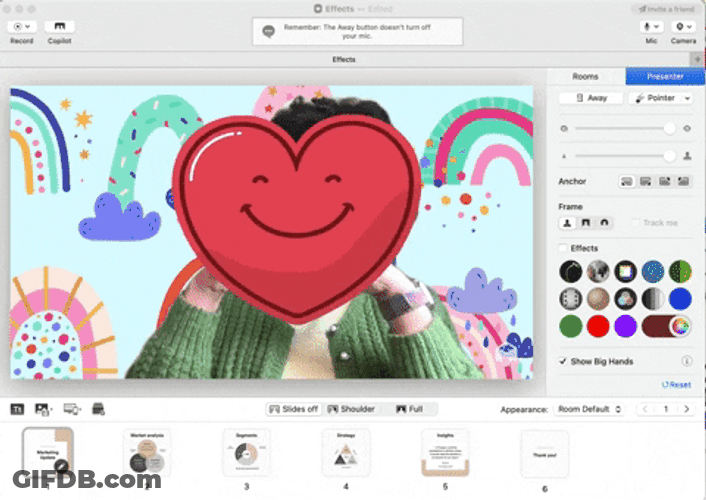Apply the rainbow square frame effect
The height and width of the screenshot is (500, 706).
coord(625,272)
